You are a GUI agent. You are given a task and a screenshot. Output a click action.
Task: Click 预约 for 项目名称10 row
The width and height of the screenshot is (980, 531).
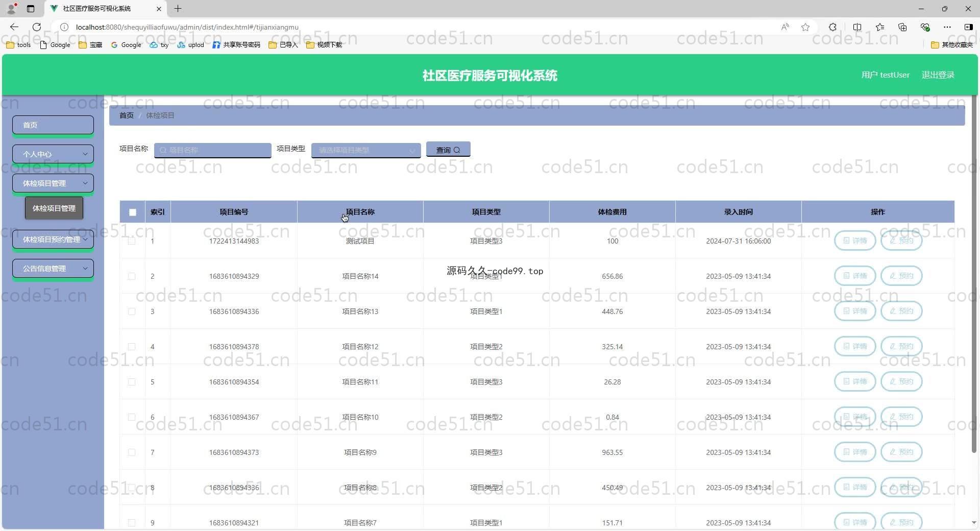tap(901, 417)
